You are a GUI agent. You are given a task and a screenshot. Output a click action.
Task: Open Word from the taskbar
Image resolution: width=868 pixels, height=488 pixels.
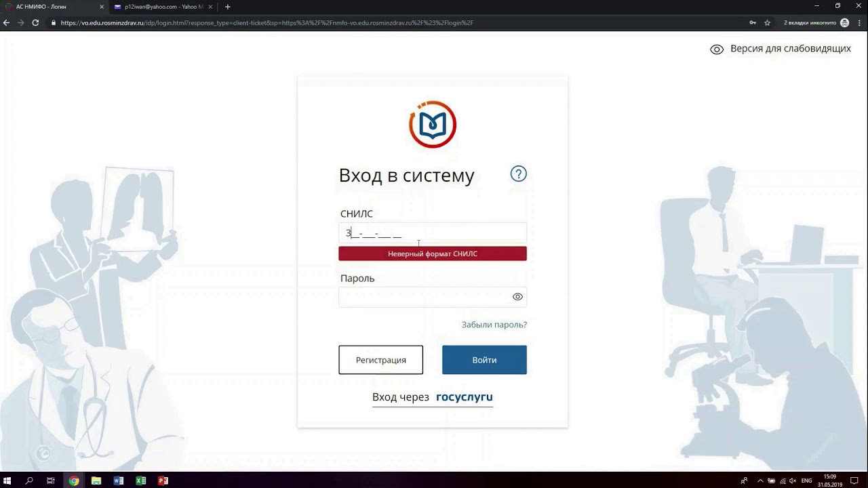click(119, 481)
